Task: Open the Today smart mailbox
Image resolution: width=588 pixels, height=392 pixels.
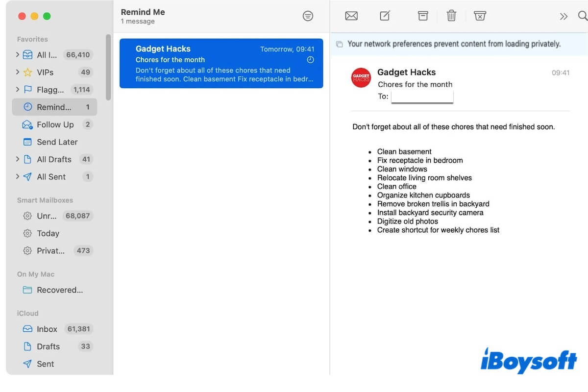Action: (x=48, y=233)
